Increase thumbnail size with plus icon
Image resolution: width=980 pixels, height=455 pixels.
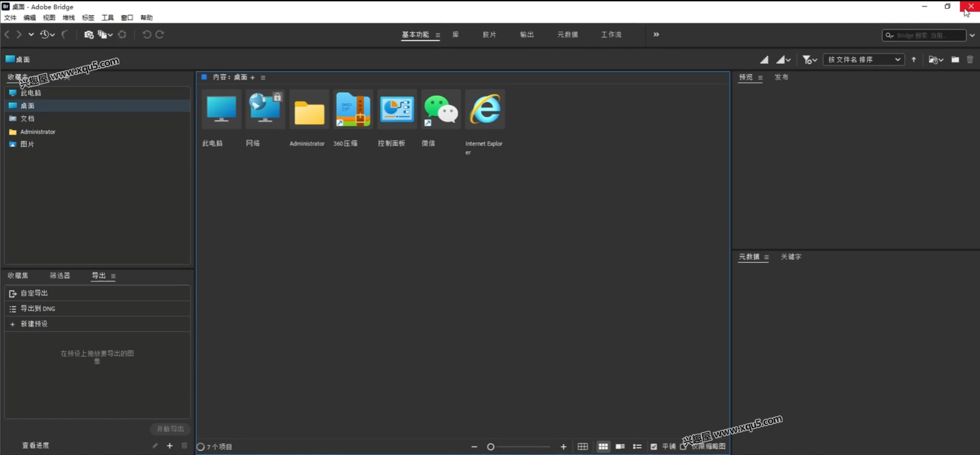[563, 447]
